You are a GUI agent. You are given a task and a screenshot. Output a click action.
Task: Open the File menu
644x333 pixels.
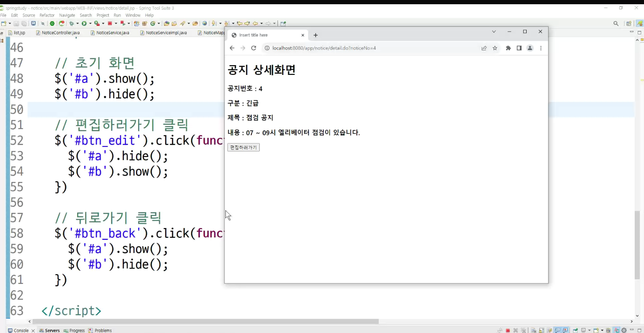[3, 15]
